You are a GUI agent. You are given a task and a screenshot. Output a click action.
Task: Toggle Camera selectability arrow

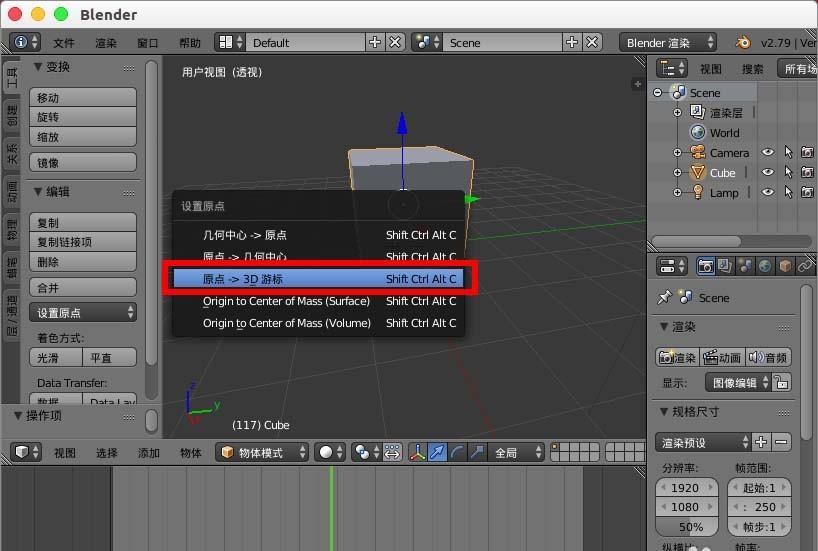pos(788,152)
